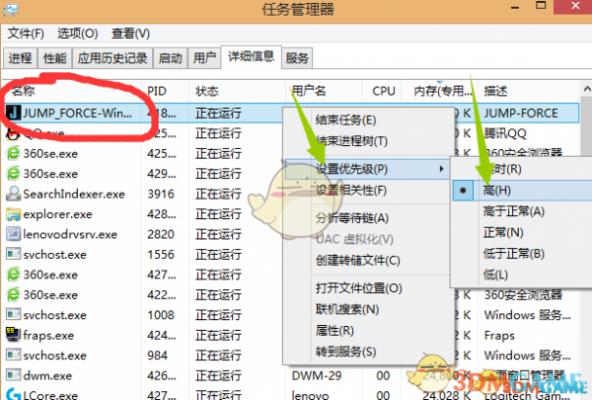Set priority to 正常(N)

pyautogui.click(x=503, y=232)
